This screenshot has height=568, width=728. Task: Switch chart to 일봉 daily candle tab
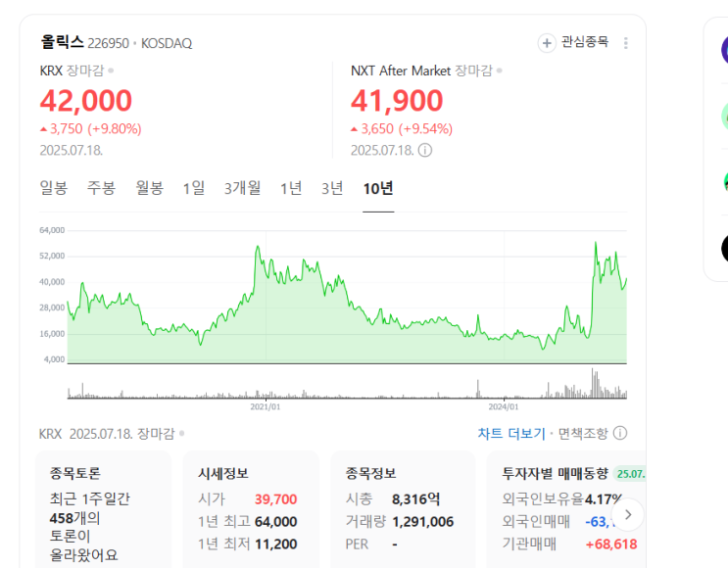click(54, 188)
